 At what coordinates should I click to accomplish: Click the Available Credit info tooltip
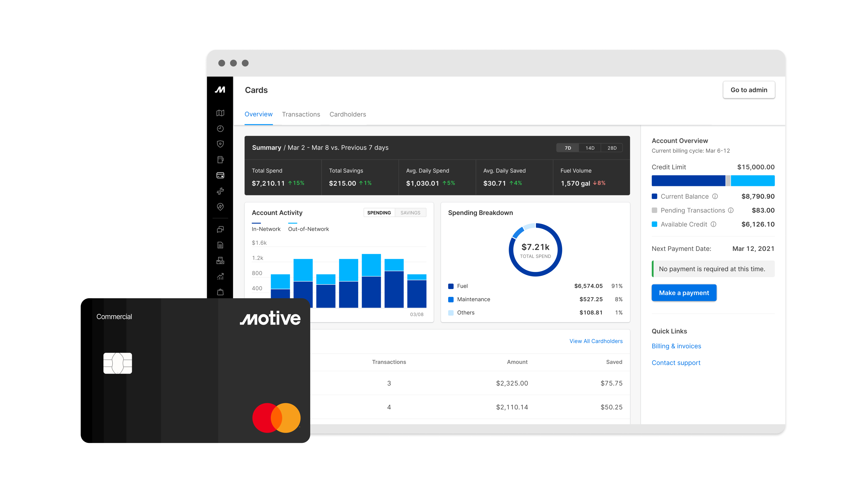point(713,224)
